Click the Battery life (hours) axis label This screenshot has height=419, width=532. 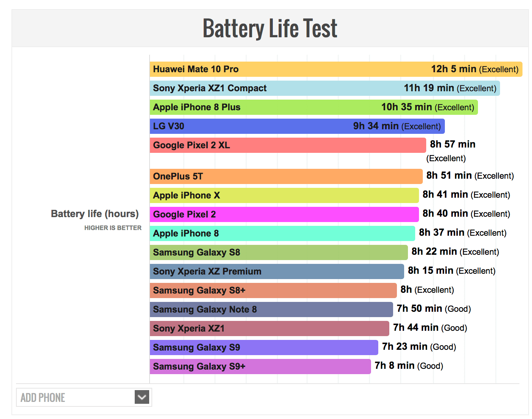95,214
